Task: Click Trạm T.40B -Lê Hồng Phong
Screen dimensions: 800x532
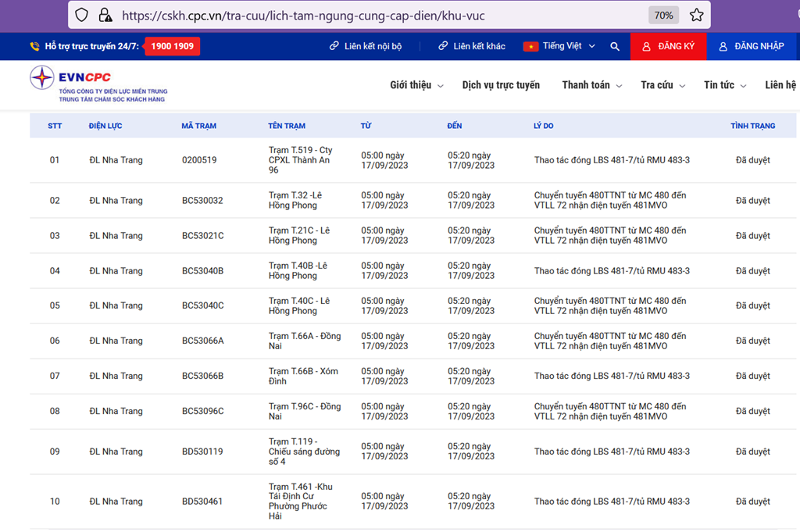Action: [298, 271]
